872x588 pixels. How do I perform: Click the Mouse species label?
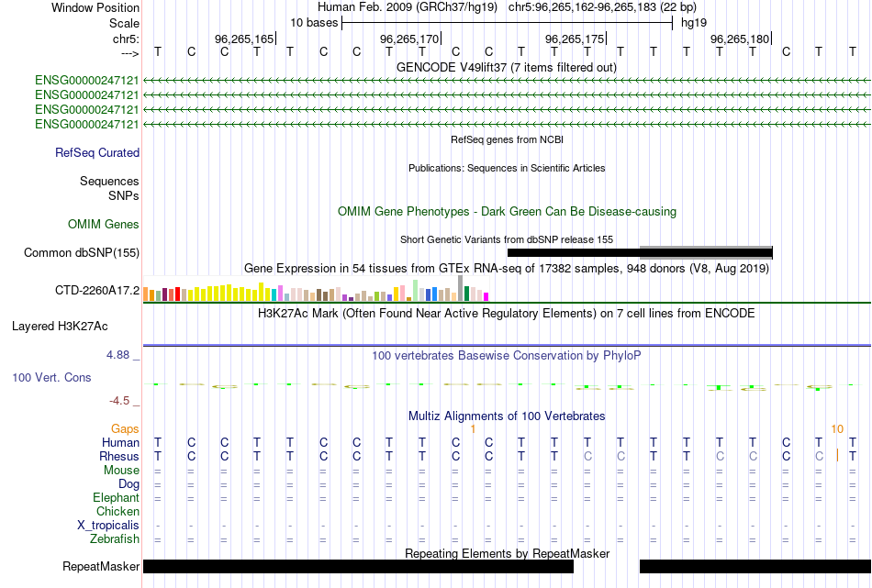[121, 471]
